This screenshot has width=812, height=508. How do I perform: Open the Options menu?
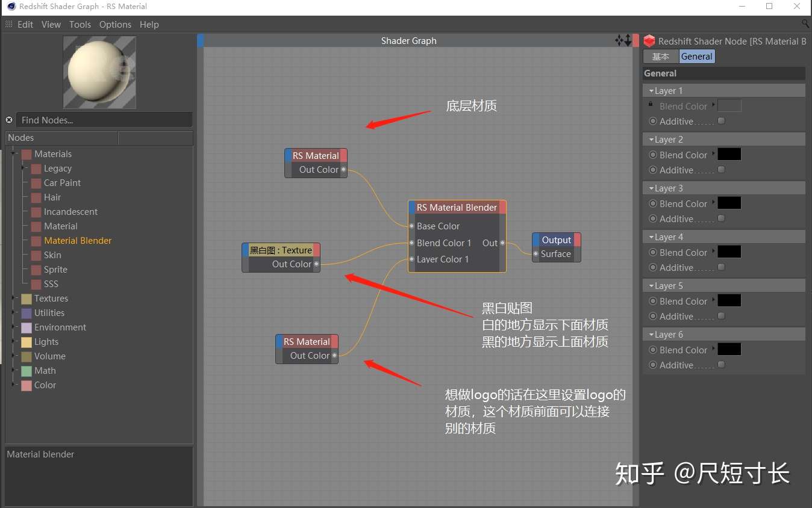tap(115, 24)
